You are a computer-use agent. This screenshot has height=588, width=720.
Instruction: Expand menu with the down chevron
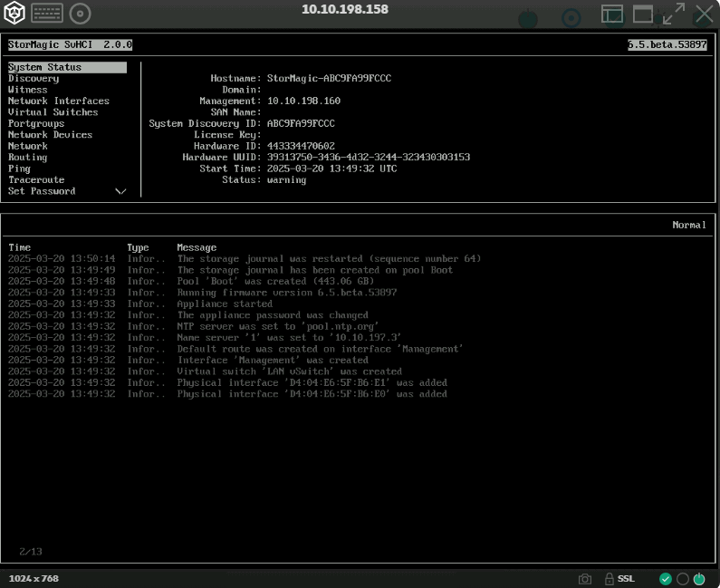tap(120, 191)
